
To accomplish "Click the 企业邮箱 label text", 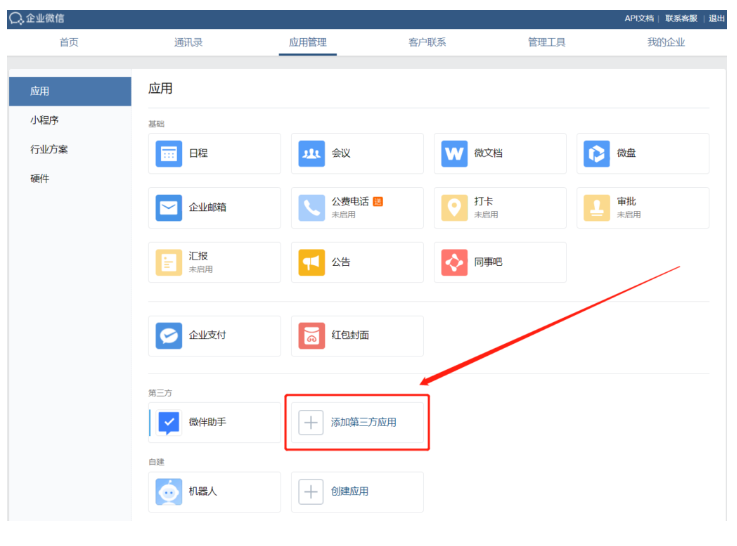I will point(208,207).
